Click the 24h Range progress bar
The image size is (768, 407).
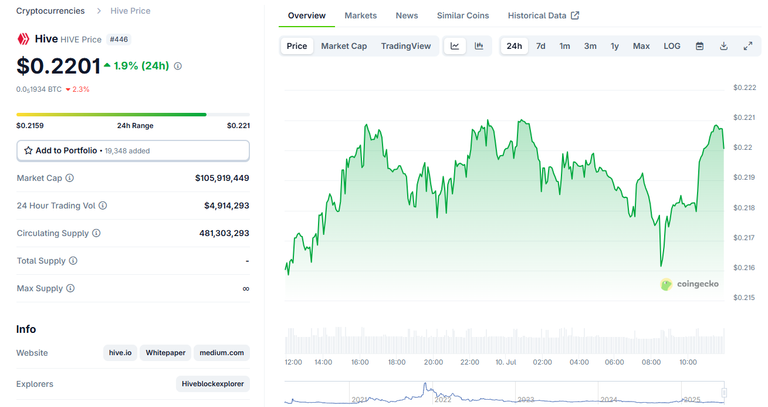click(x=133, y=115)
